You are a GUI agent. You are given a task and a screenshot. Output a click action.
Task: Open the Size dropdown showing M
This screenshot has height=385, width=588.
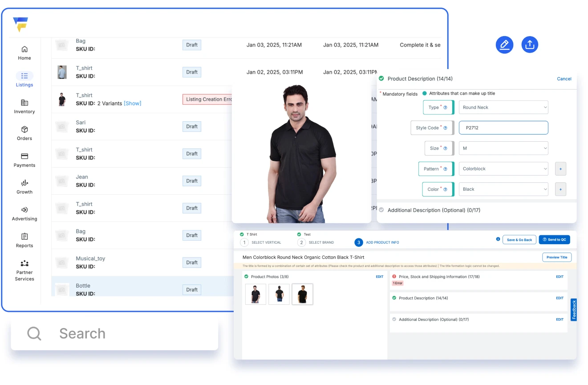tap(503, 148)
